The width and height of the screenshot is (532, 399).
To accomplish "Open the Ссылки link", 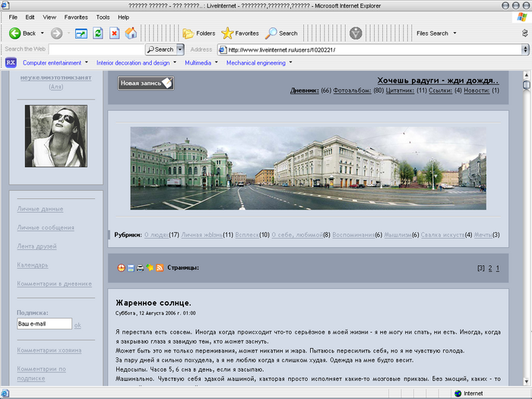I will [x=440, y=90].
